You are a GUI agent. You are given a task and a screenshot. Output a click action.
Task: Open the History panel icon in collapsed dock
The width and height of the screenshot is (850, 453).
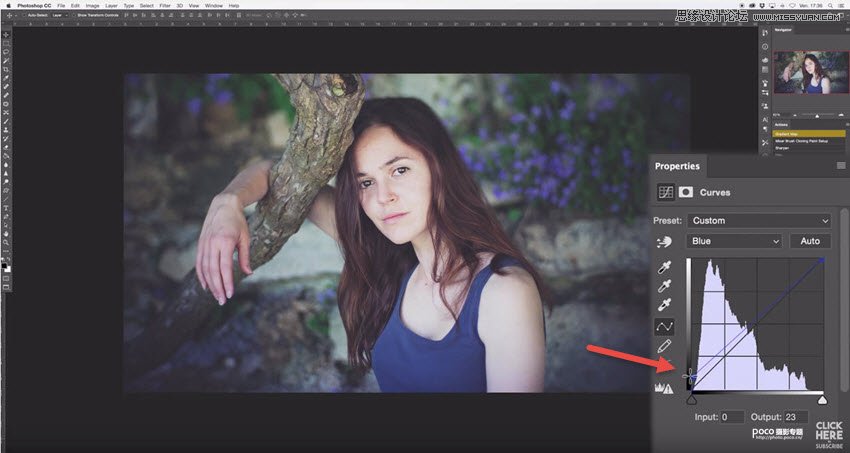[765, 34]
